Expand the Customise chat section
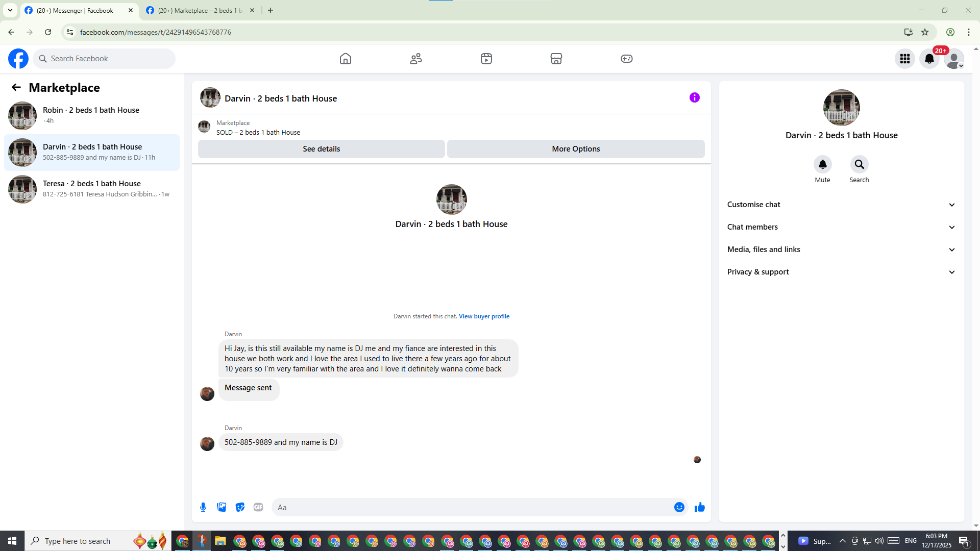The height and width of the screenshot is (551, 980). click(841, 205)
